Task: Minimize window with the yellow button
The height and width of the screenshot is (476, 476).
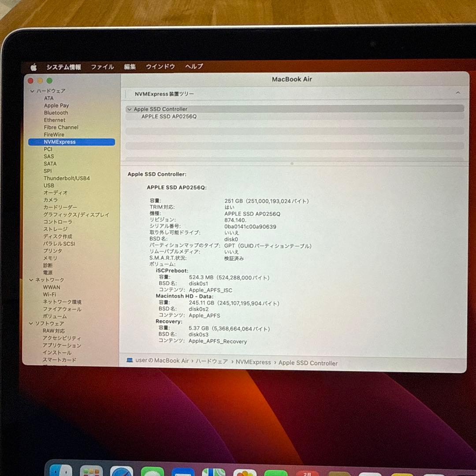Action: pos(40,81)
